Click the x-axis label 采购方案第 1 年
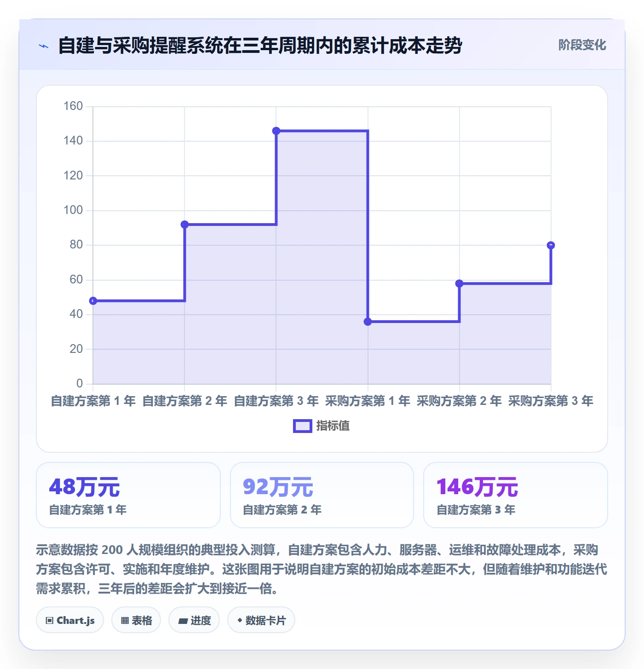Image resolution: width=644 pixels, height=669 pixels. tap(368, 401)
